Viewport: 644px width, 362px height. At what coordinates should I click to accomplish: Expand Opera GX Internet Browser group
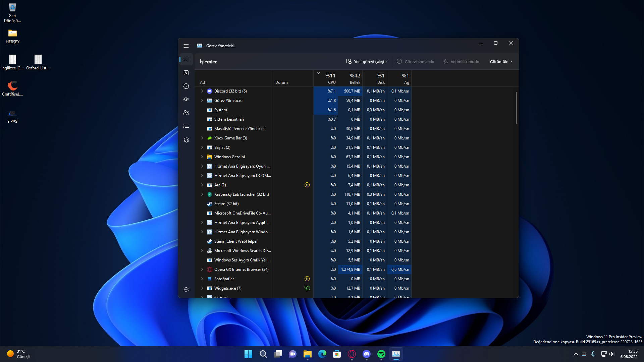point(202,269)
